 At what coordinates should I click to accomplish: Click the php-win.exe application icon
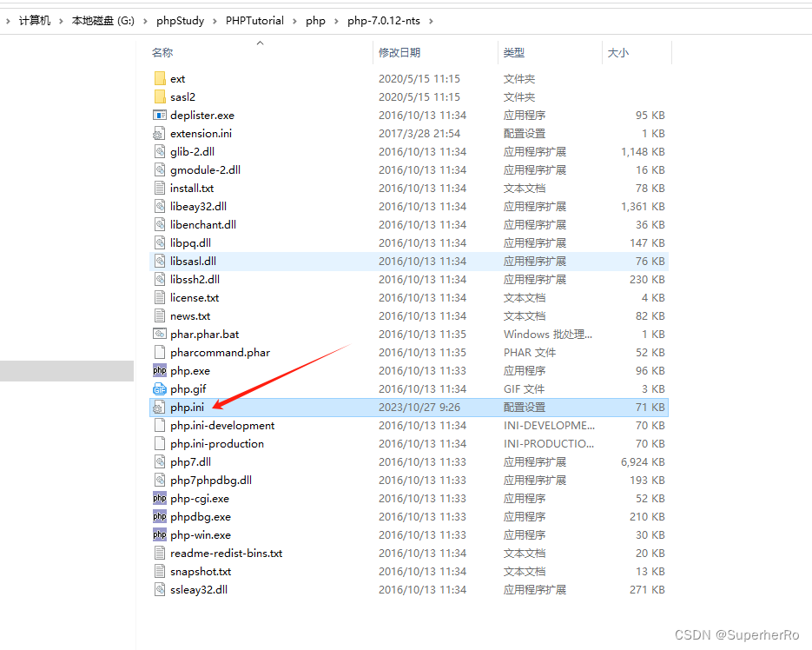point(160,534)
